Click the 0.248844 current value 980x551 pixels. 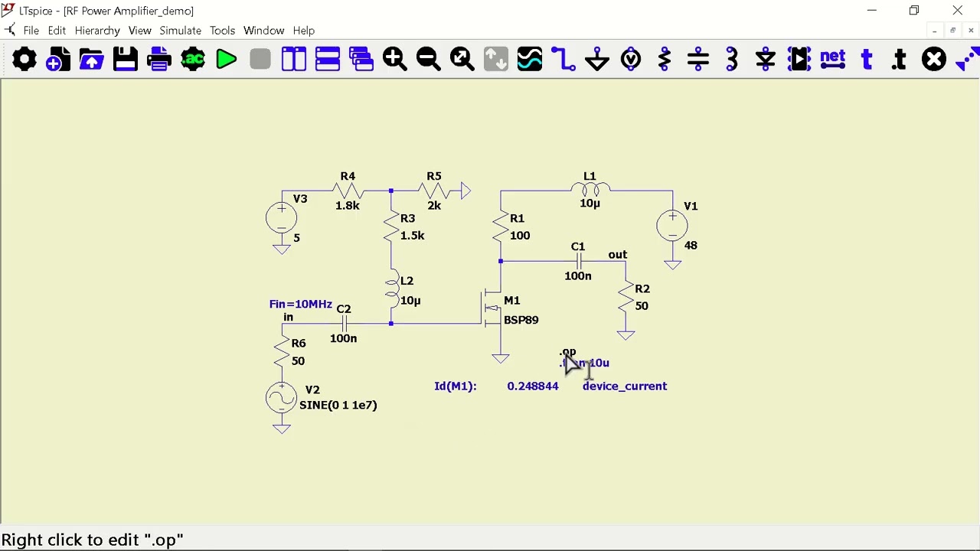tap(533, 386)
